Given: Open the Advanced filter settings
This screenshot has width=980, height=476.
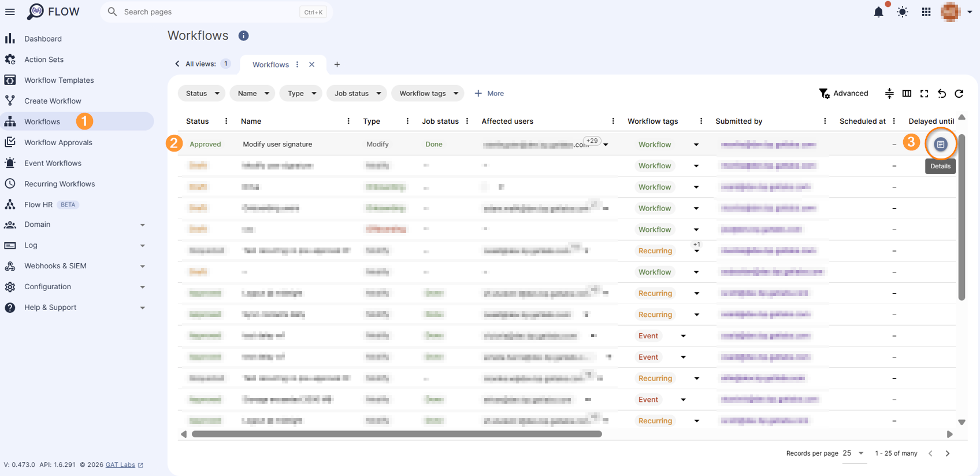Looking at the screenshot, I should click(844, 93).
